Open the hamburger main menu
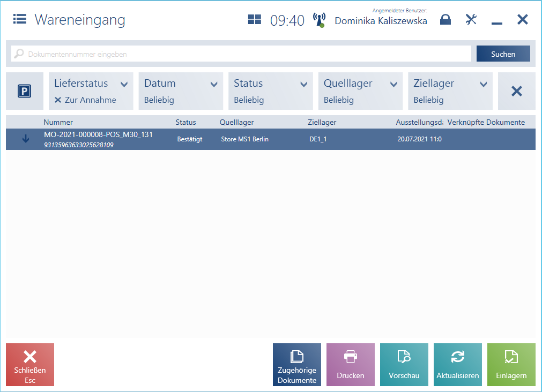 (x=20, y=19)
